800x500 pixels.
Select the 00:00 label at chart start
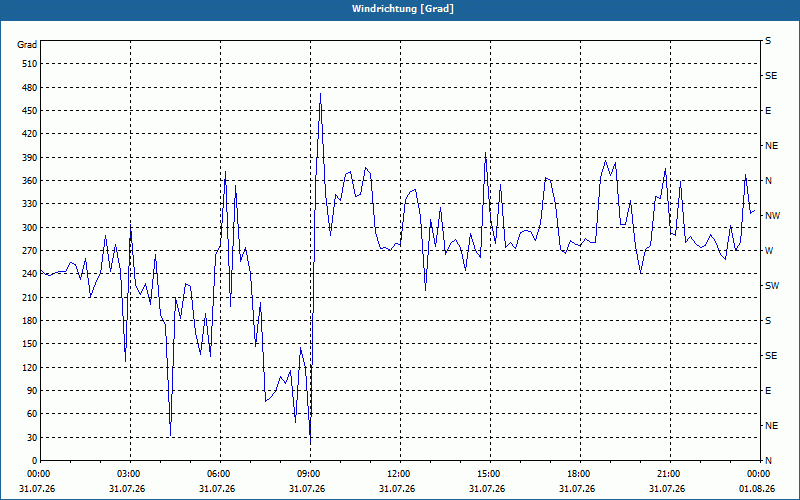(x=37, y=474)
